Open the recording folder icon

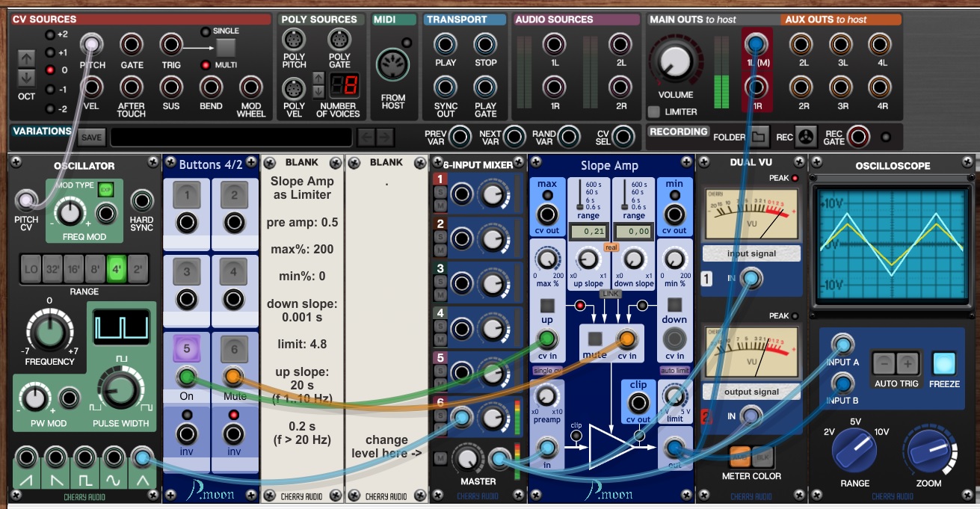coord(759,137)
